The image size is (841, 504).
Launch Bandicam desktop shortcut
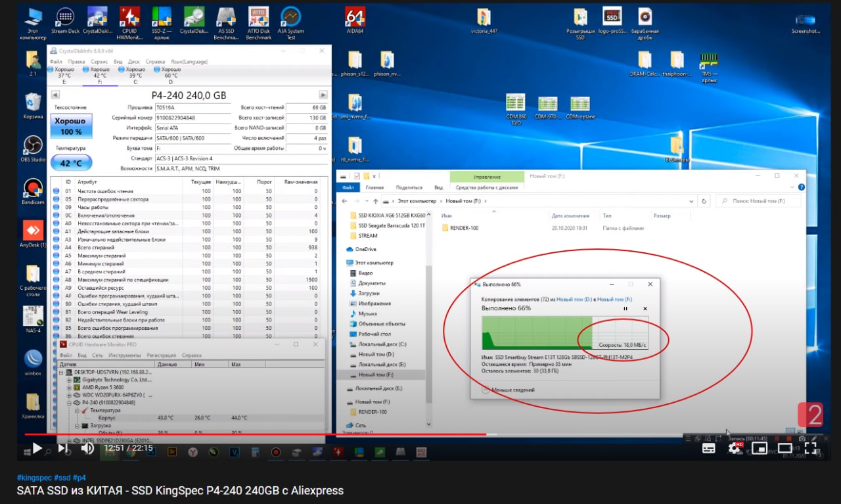pyautogui.click(x=33, y=192)
